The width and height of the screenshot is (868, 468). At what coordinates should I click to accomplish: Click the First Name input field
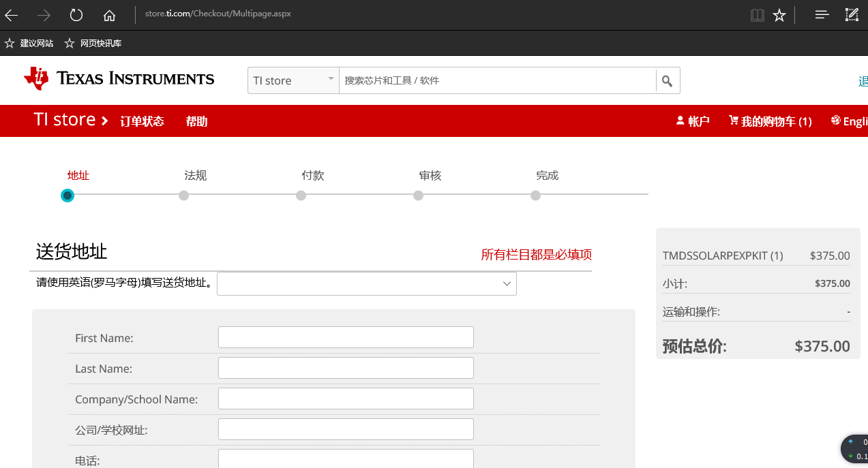tap(346, 337)
